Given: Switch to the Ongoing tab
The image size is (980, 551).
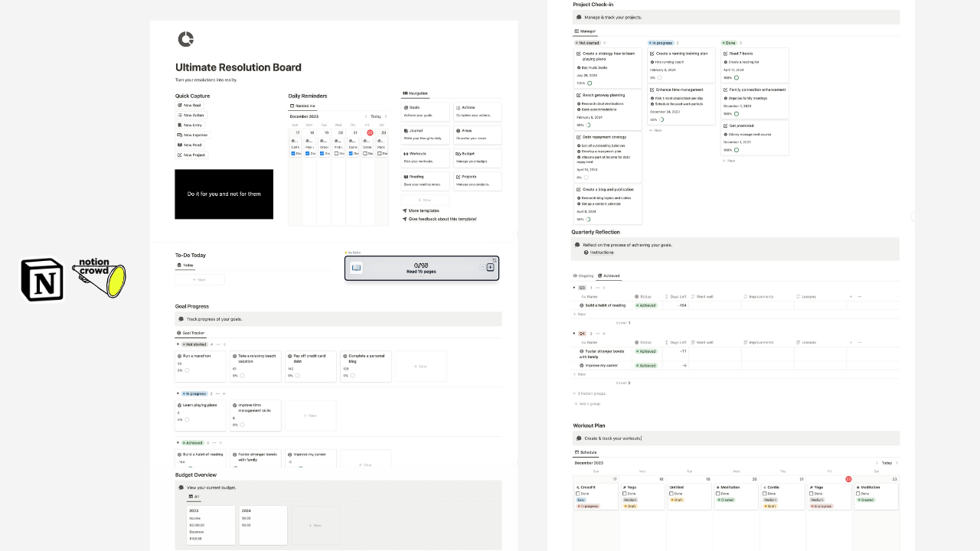Looking at the screenshot, I should pos(583,275).
